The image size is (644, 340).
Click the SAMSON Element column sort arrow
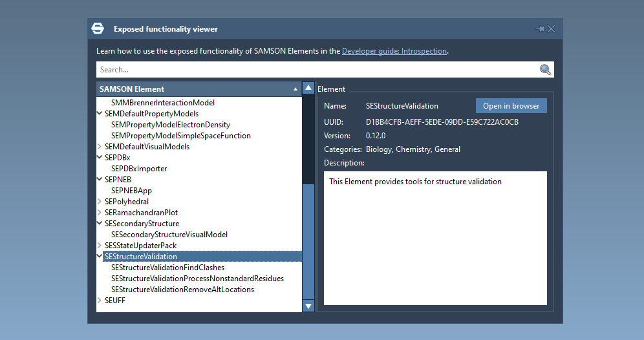(295, 89)
